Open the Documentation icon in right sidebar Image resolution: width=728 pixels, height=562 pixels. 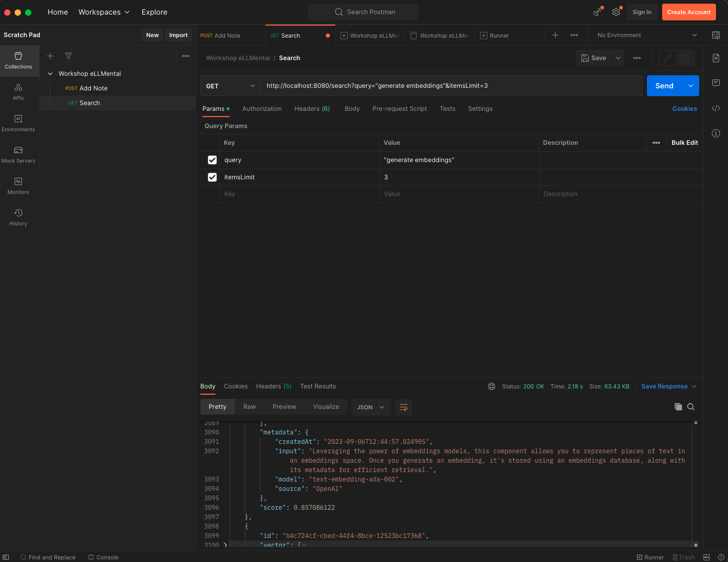coord(716,58)
